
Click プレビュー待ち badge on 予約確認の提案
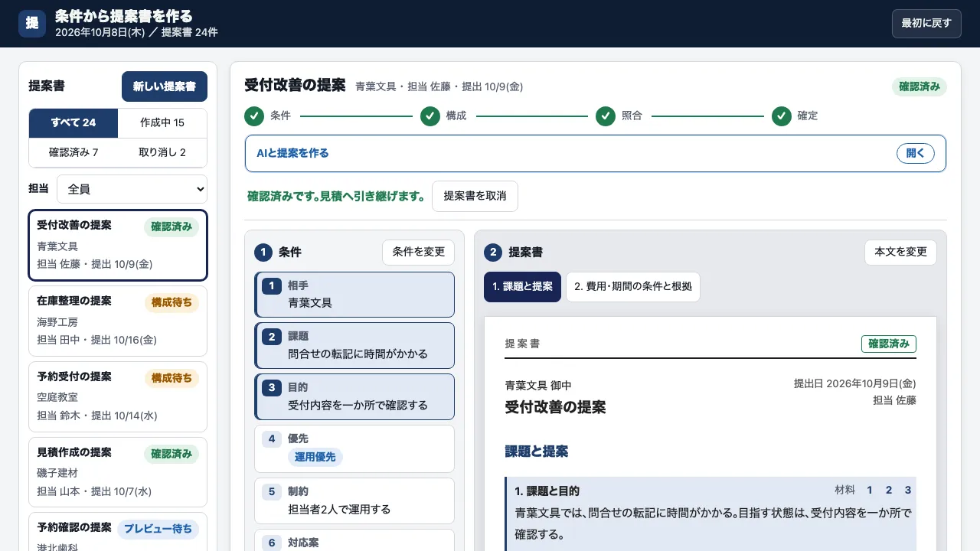click(158, 529)
